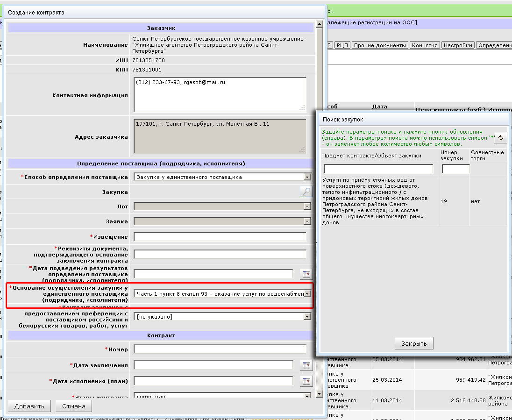Click the contact information text area
The height and width of the screenshot is (420, 512).
click(x=220, y=95)
